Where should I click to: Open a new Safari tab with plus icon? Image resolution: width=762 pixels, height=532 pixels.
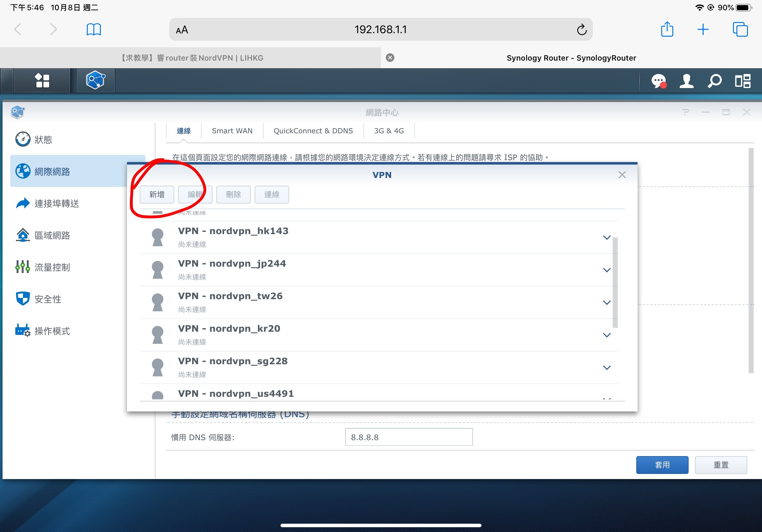[x=703, y=30]
